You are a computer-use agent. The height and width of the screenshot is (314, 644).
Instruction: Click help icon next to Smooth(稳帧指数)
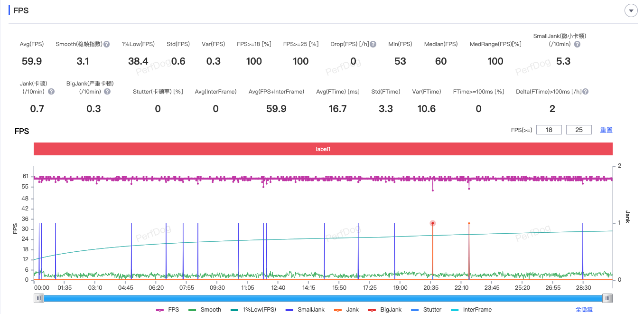[x=107, y=44]
